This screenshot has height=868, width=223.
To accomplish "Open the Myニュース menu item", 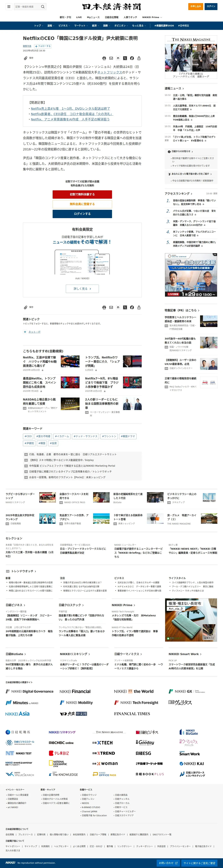I will pos(93,17).
